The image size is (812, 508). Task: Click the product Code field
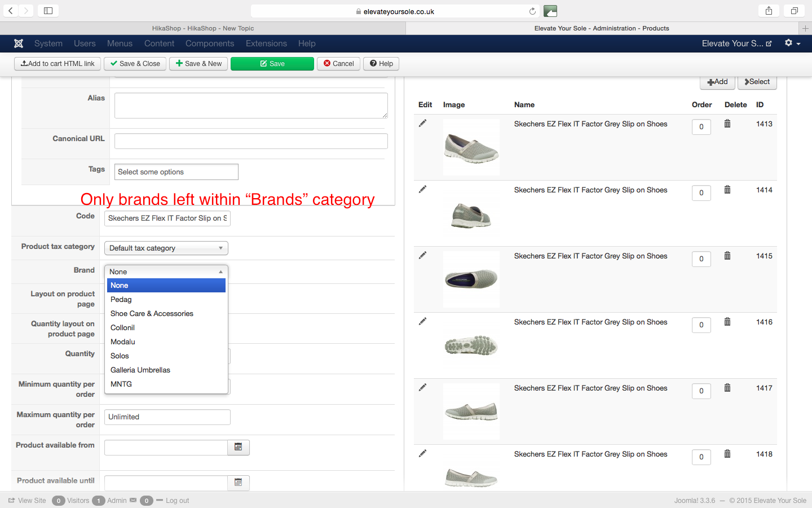click(x=167, y=218)
